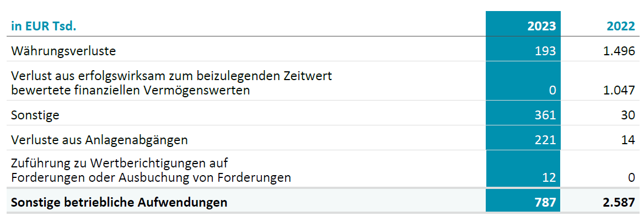Click the 2023 column header
644x221 pixels.
coord(541,27)
